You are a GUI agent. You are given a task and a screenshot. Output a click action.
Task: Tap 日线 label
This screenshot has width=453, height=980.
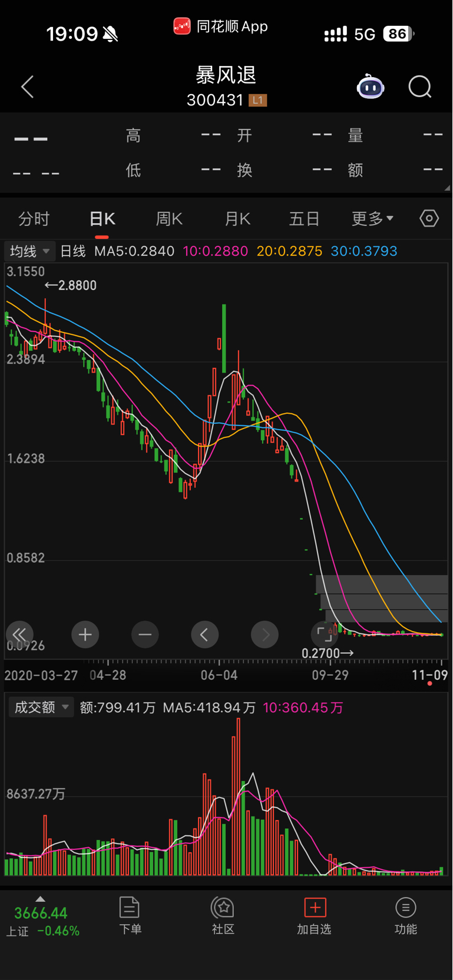[73, 251]
